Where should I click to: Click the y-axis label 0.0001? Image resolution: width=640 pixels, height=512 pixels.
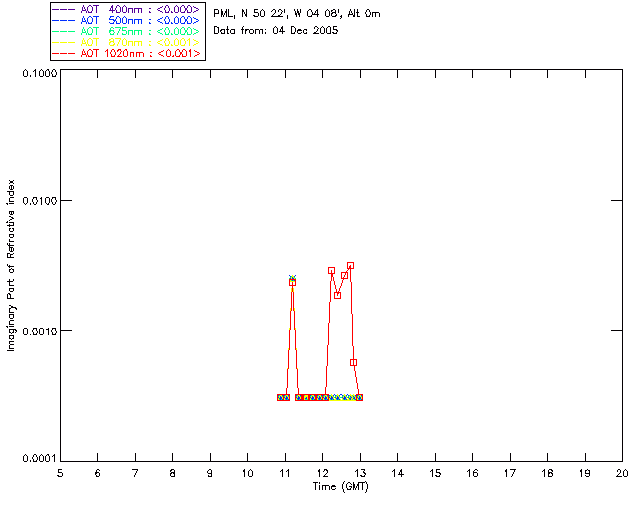pyautogui.click(x=40, y=458)
